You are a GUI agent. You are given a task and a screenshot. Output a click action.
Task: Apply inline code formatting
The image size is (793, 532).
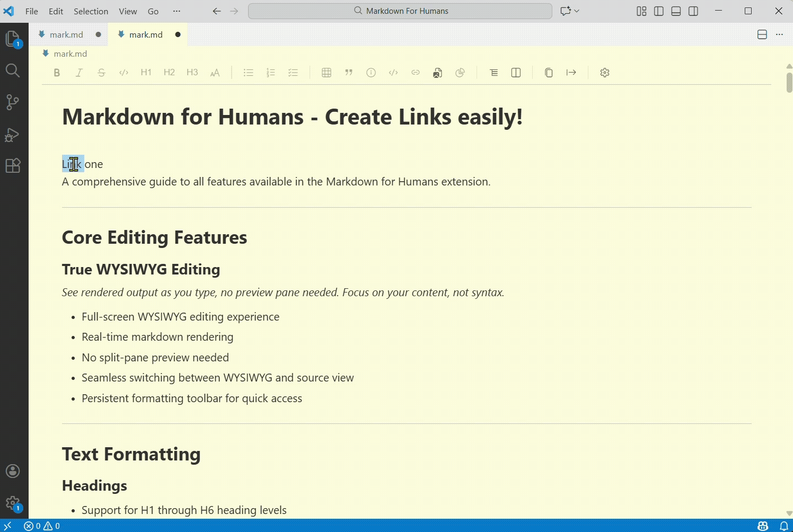[x=124, y=73]
